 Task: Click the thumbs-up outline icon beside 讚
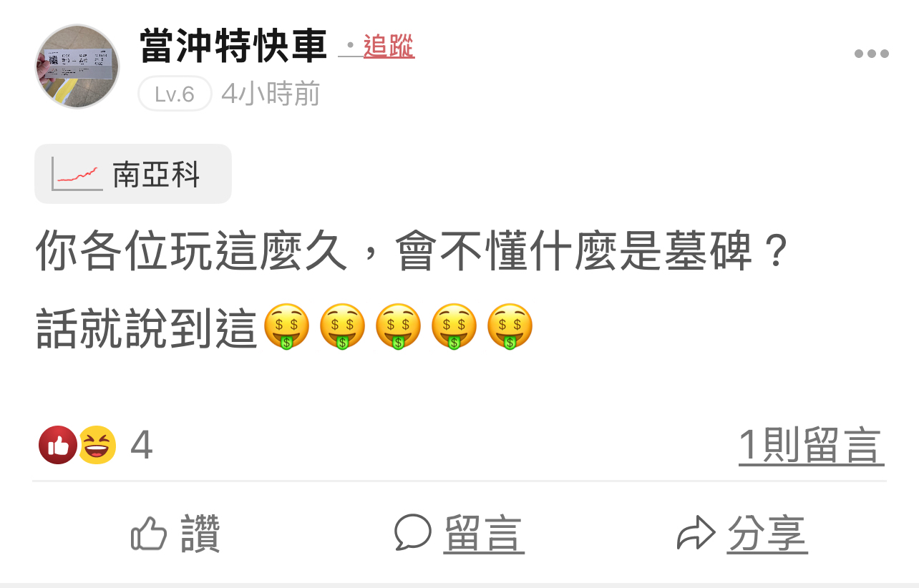[149, 534]
